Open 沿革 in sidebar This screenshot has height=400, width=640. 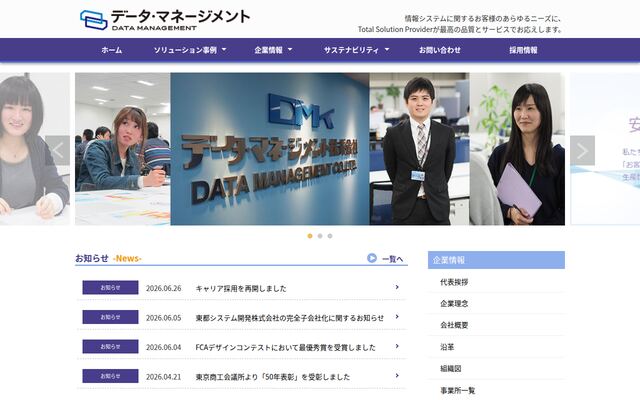[447, 347]
